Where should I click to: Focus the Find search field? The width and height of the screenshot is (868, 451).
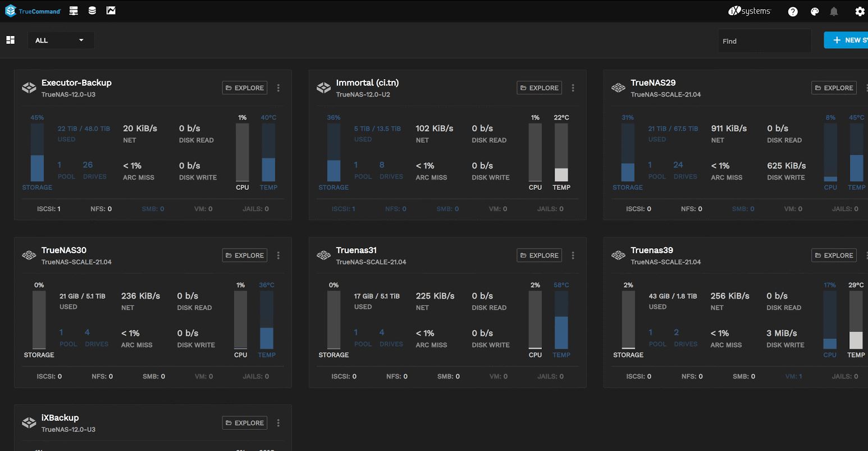[x=764, y=41]
